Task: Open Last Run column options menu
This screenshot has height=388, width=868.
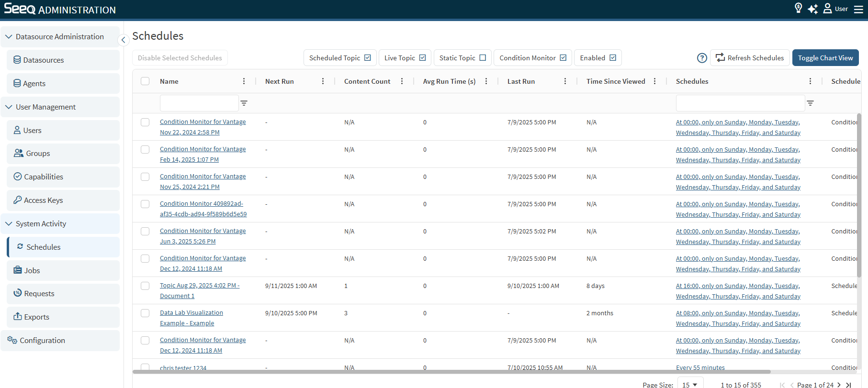Action: click(x=565, y=81)
